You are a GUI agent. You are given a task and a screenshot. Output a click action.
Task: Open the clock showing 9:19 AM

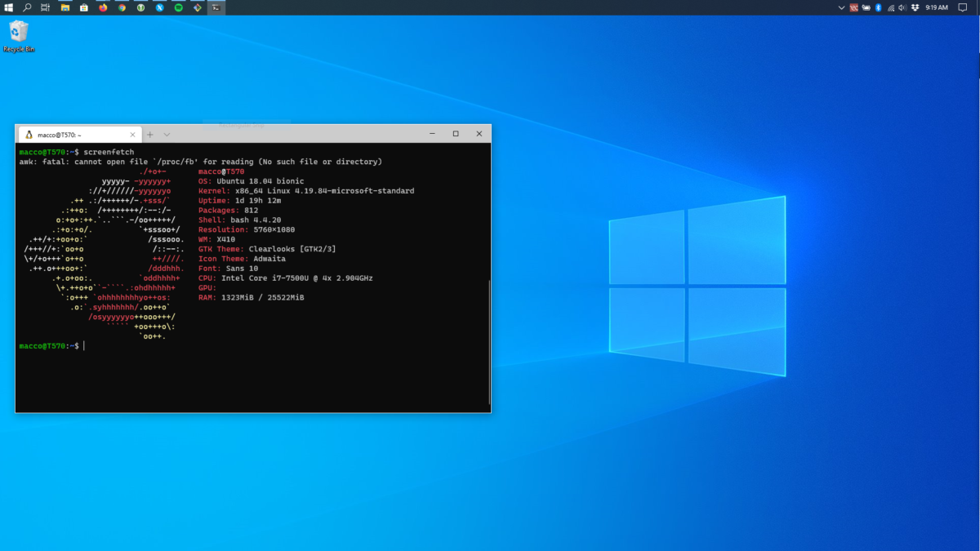[x=936, y=7]
